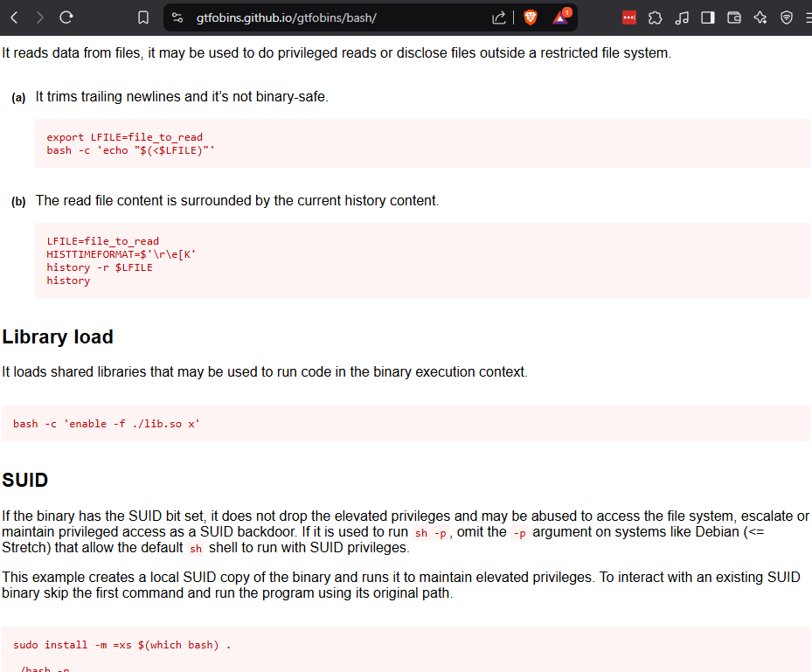
Task: Click the browser back arrow
Action: point(14,17)
